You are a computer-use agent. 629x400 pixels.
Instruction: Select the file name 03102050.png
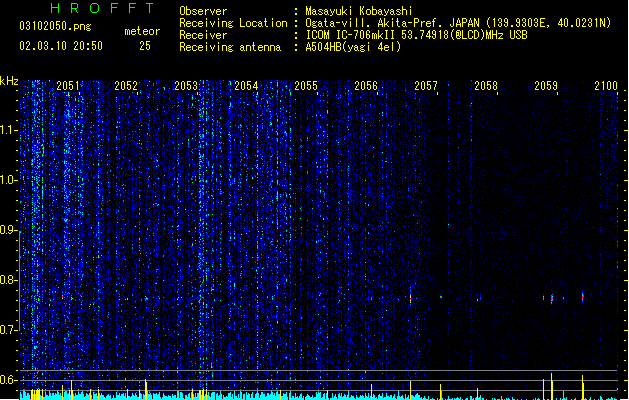(55, 26)
